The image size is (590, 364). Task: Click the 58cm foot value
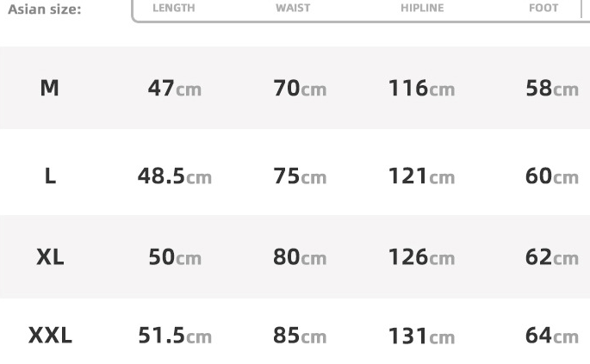551,88
